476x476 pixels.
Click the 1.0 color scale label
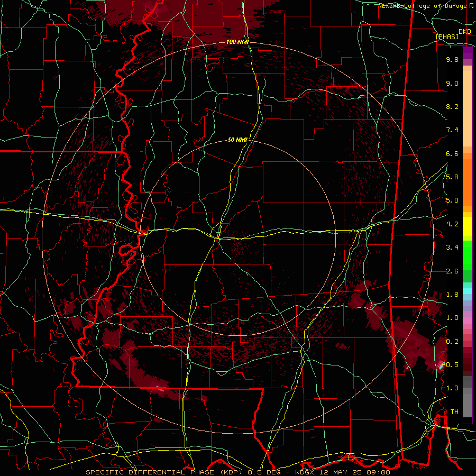452,318
